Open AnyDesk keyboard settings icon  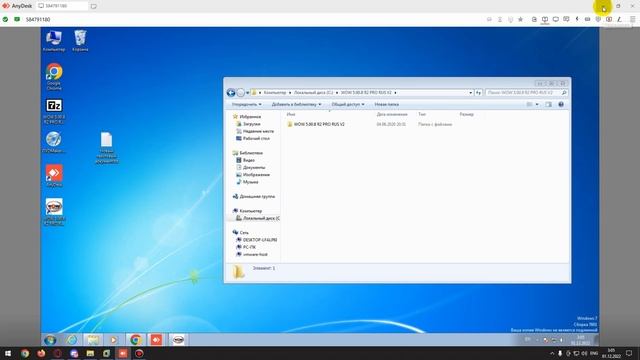(x=587, y=19)
